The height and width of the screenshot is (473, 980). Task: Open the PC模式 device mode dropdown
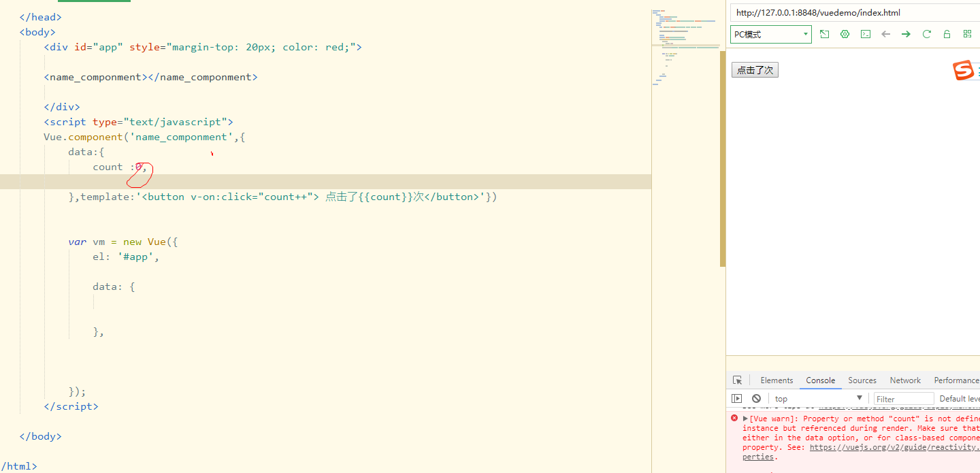tap(771, 34)
